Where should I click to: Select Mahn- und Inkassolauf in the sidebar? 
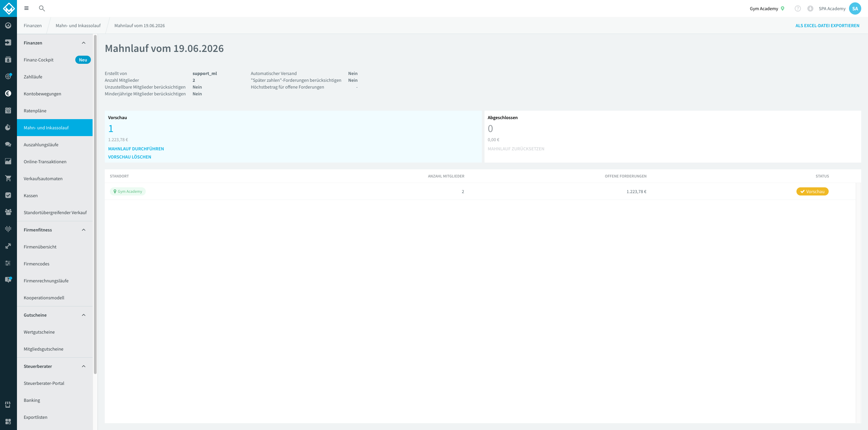tap(55, 128)
